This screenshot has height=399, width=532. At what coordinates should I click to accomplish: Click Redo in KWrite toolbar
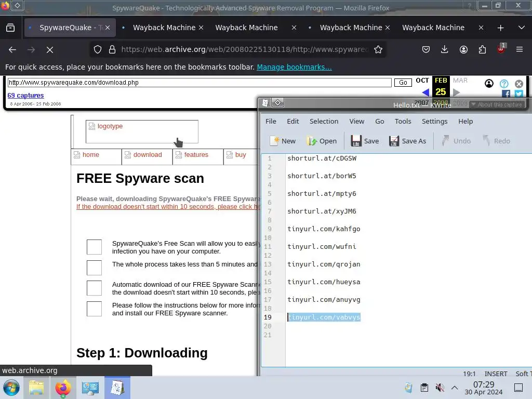point(496,141)
